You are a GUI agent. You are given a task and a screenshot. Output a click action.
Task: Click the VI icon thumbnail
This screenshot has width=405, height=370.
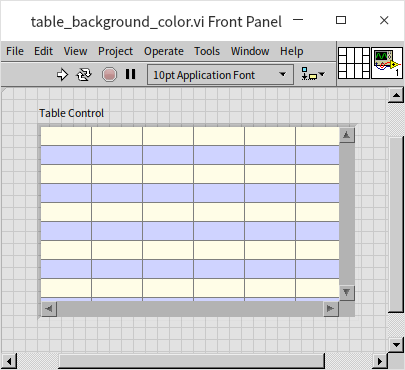[387, 63]
